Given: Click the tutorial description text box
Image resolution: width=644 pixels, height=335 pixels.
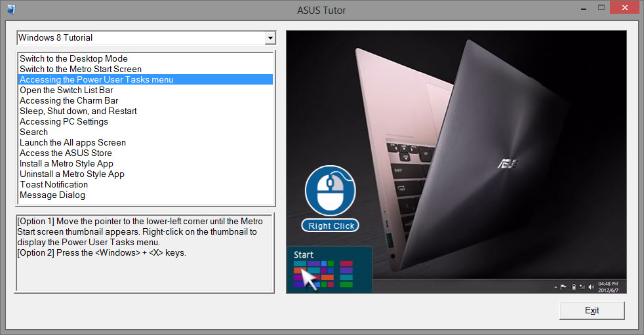Looking at the screenshot, I should tap(144, 252).
